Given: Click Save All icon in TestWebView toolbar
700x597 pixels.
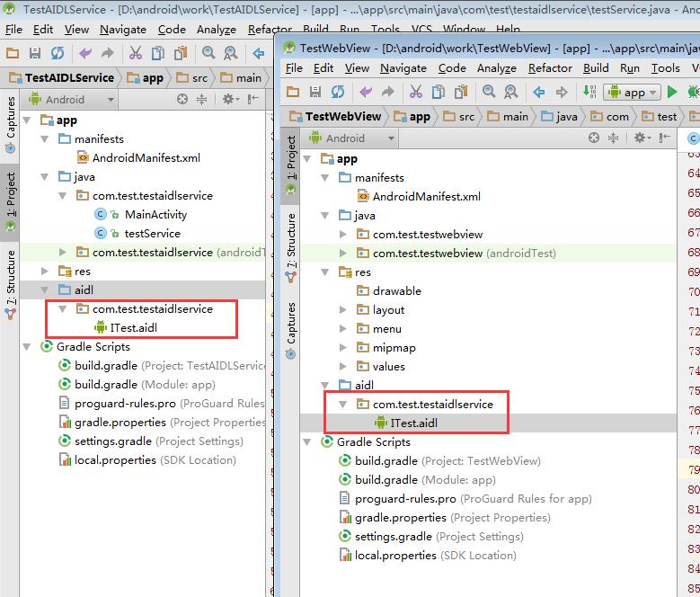Looking at the screenshot, I should coord(315,93).
